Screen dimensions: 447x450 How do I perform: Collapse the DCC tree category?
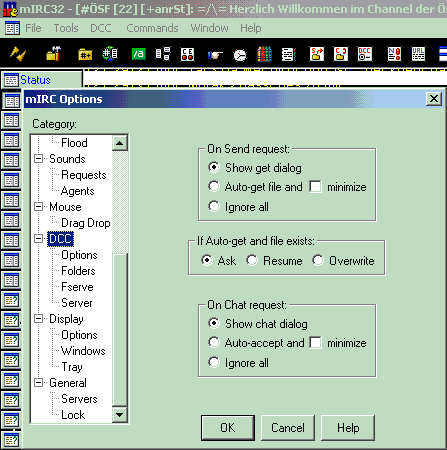[x=39, y=239]
